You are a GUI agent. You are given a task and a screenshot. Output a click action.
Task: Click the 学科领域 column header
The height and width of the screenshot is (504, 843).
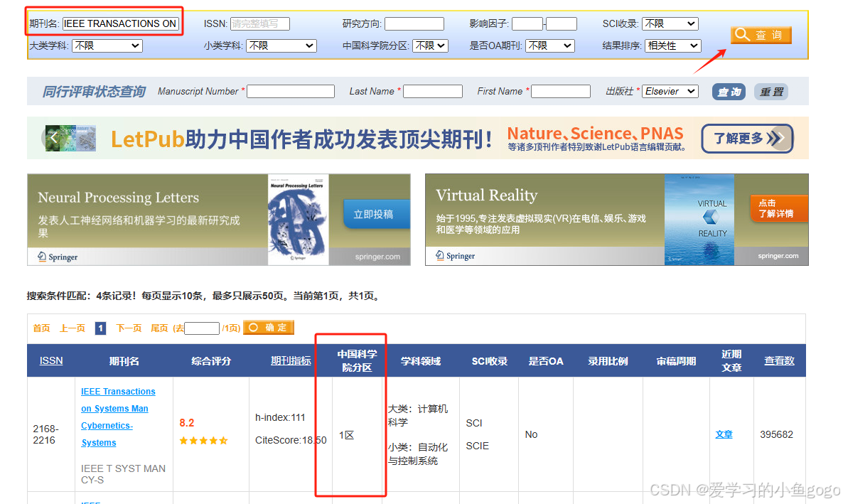421,361
